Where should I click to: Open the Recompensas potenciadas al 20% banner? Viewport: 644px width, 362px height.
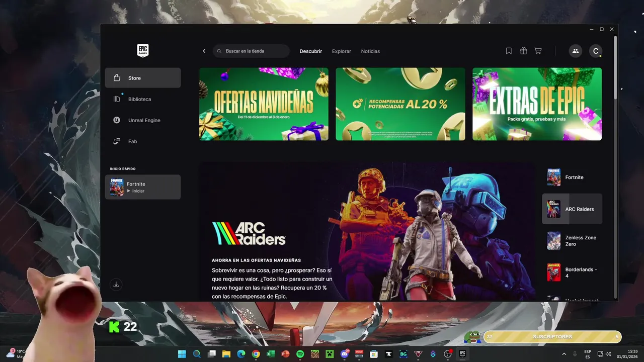tap(400, 104)
